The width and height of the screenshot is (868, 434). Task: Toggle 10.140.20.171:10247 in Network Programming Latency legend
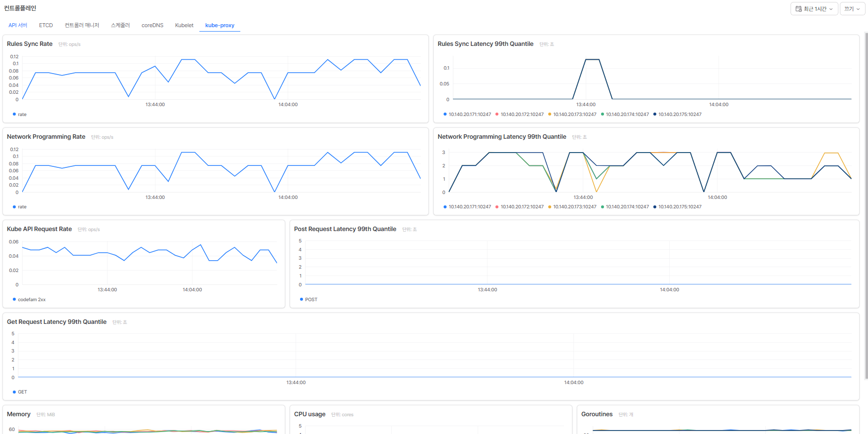click(467, 207)
